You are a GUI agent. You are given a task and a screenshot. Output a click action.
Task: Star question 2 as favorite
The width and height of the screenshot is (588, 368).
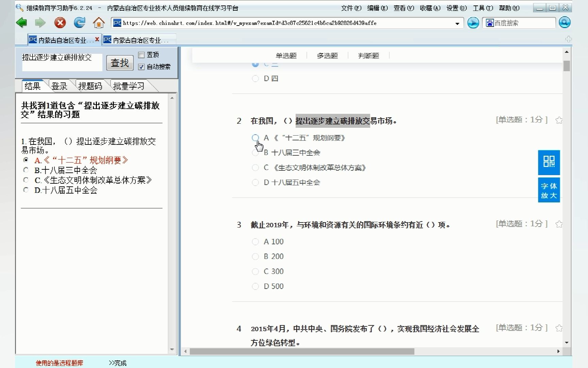559,120
